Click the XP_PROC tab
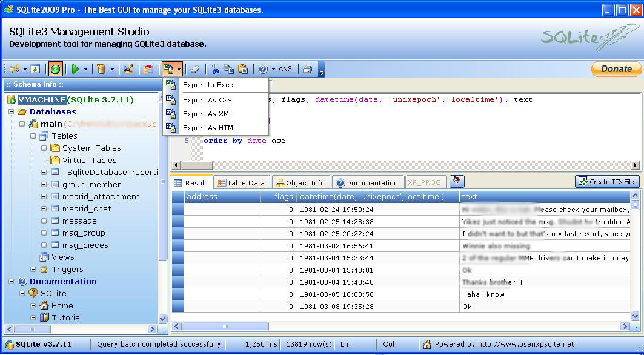The height and width of the screenshot is (355, 644). coord(425,182)
